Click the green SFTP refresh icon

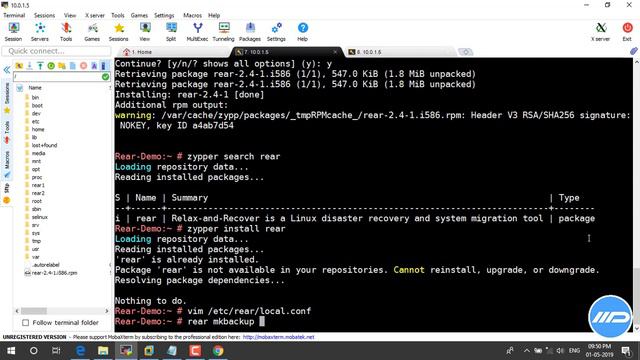coord(51,66)
